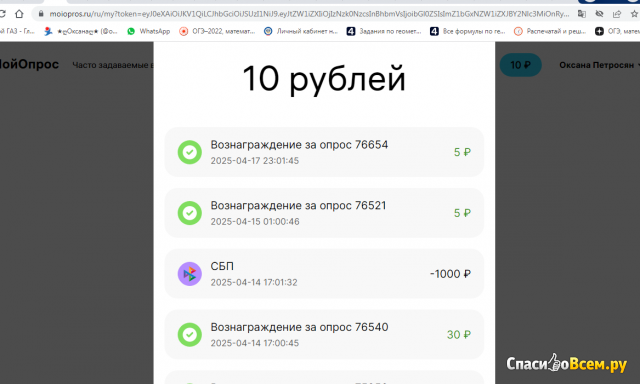Click the date 2025-04-14 17:00:45
This screenshot has height=384, width=640.
tap(255, 343)
